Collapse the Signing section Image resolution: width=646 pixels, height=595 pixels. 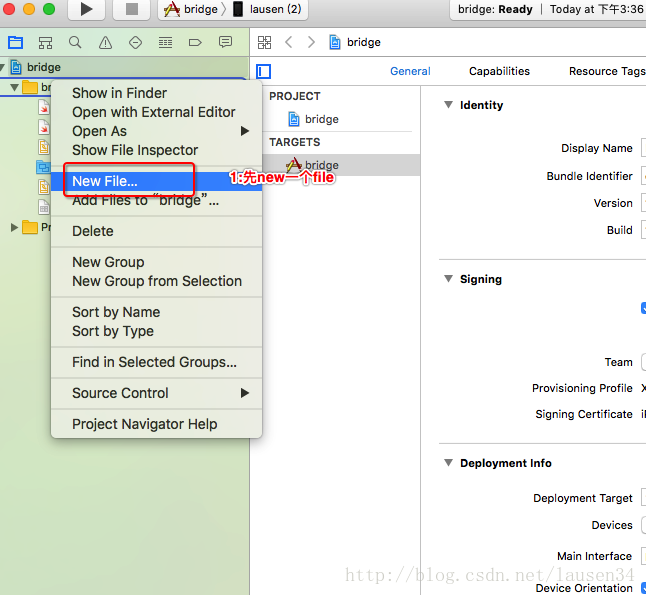pyautogui.click(x=449, y=279)
